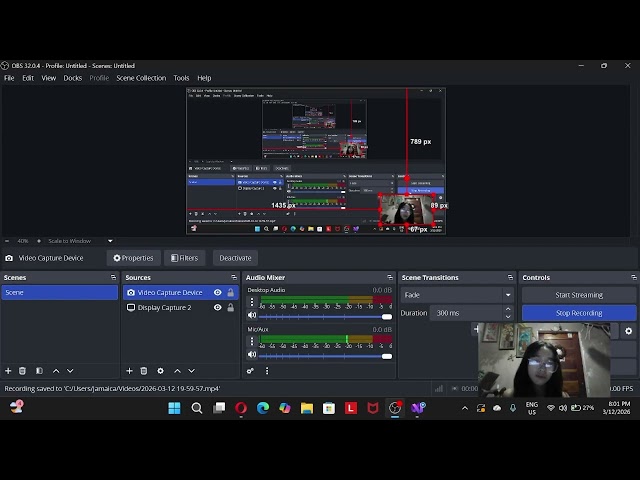Show hidden tray icons chevron

(x=465, y=408)
